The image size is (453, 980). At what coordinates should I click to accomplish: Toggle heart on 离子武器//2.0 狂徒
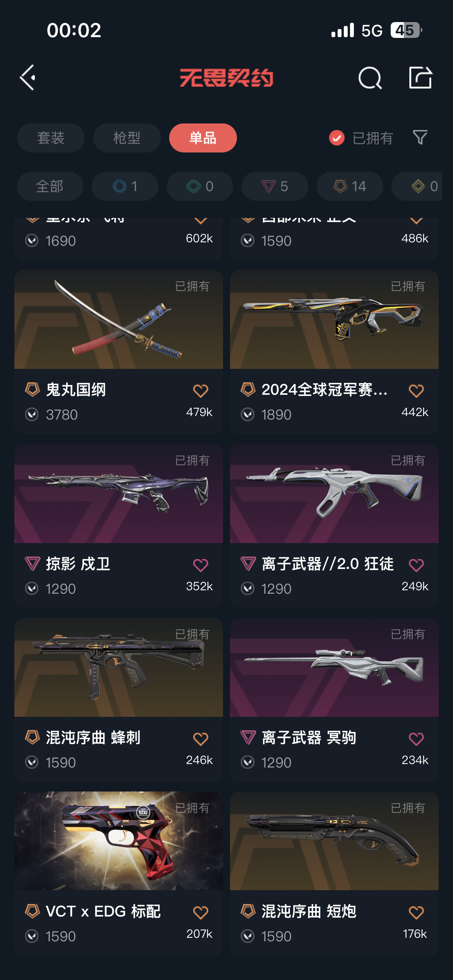click(x=416, y=565)
